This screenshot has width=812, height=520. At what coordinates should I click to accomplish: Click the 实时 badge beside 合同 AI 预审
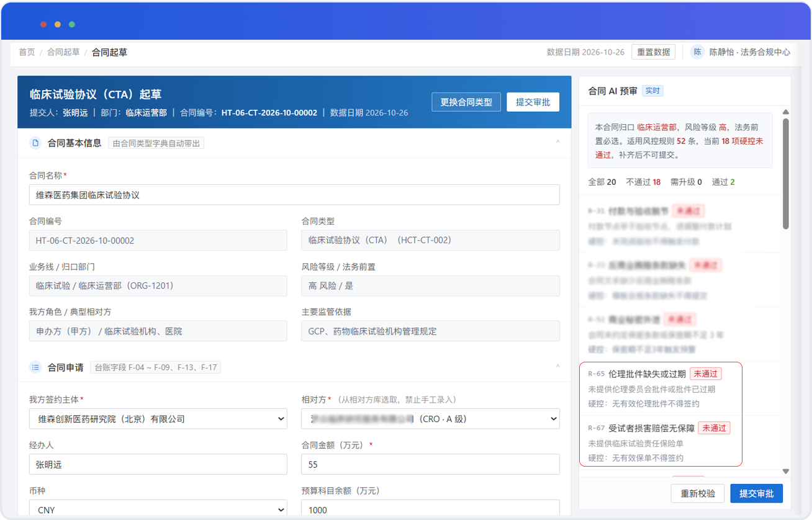[x=652, y=91]
